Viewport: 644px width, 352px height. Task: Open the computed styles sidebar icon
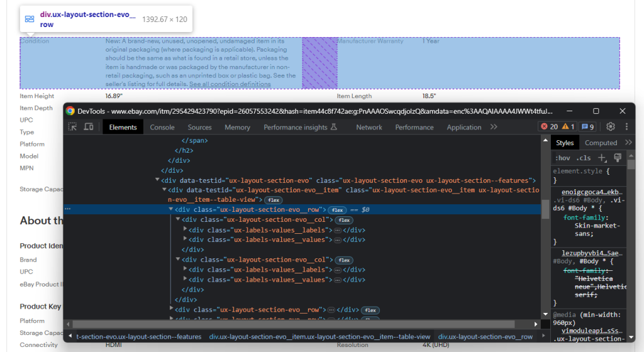(x=618, y=158)
